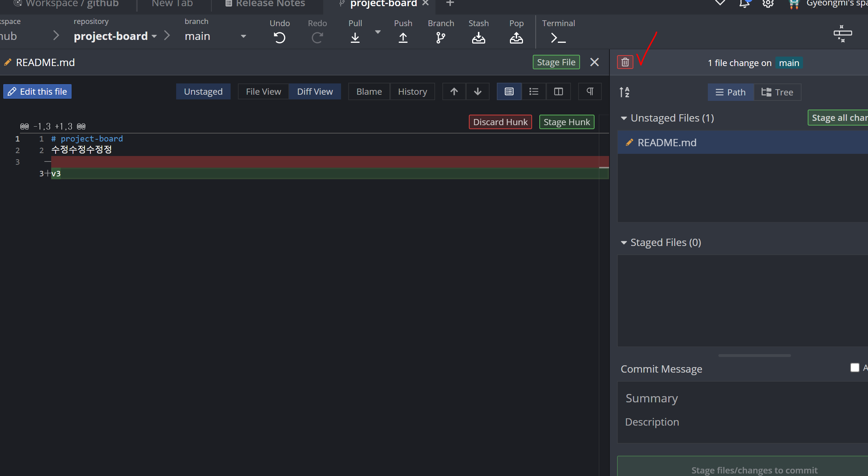Click the Push arrow icon

click(x=403, y=37)
